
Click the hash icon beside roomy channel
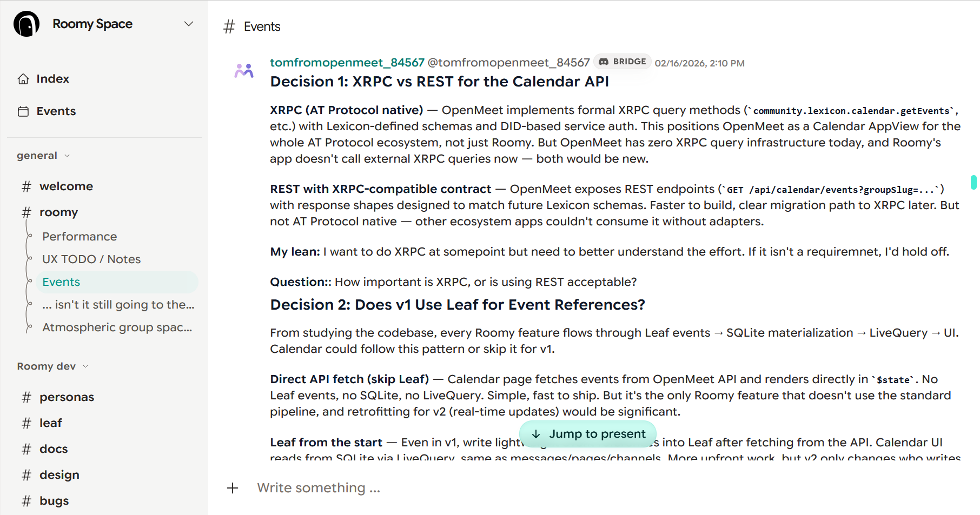tap(26, 212)
